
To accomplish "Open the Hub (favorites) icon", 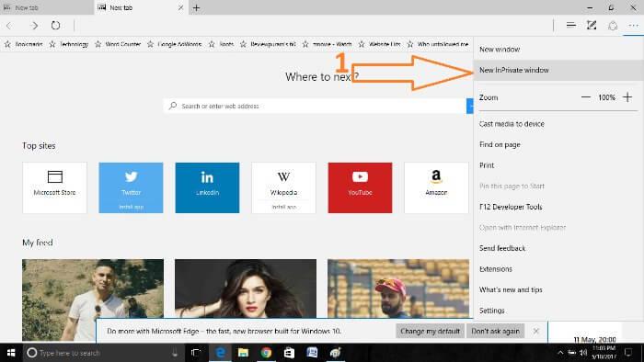I will coord(570,26).
